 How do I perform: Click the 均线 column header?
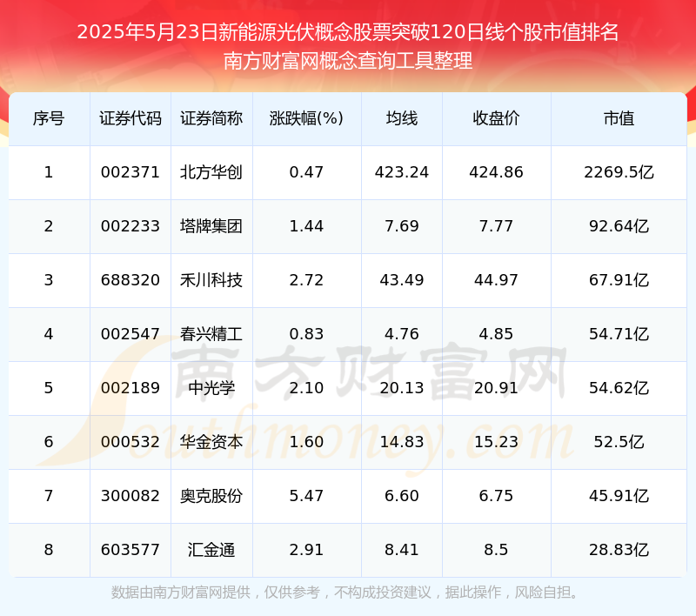[402, 118]
